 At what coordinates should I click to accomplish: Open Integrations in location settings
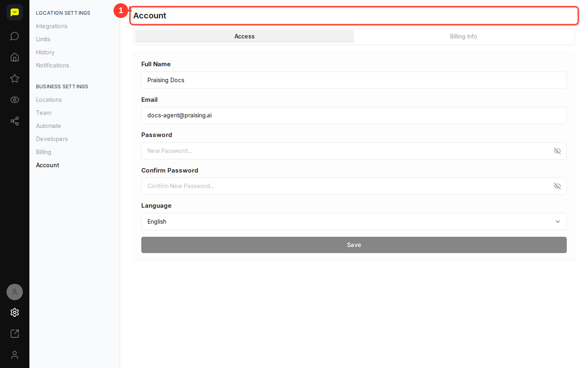tap(51, 26)
